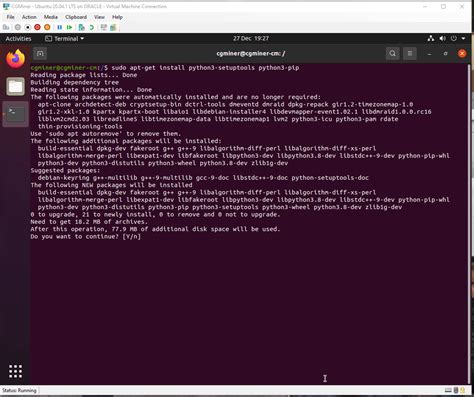Click 'Reading package lists... Done' line
Screen dimensions: 474x397
(x=84, y=75)
